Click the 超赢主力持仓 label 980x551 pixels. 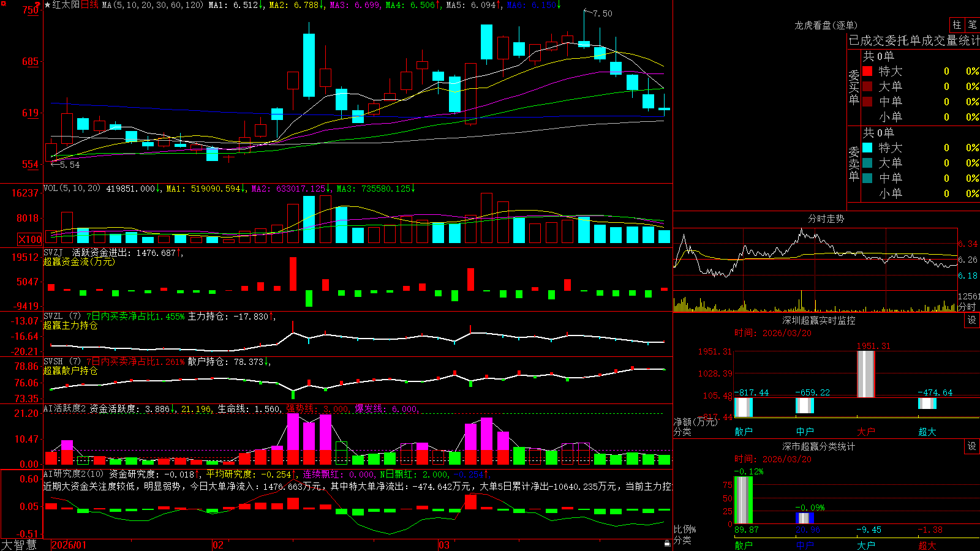click(x=70, y=326)
